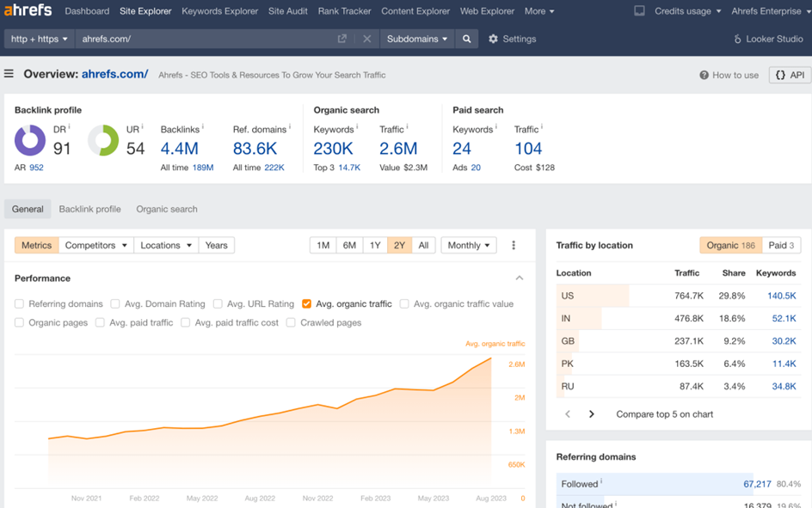
Task: Show info tooltip for Followed domains
Action: pos(601,480)
